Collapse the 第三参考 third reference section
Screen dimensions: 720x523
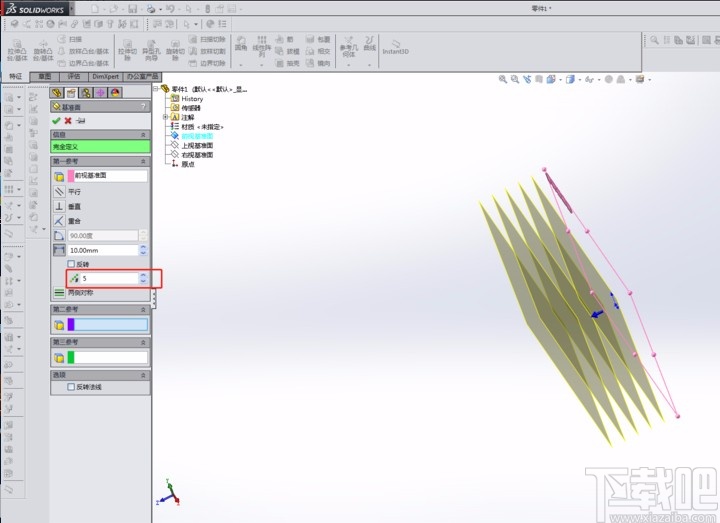pos(143,343)
